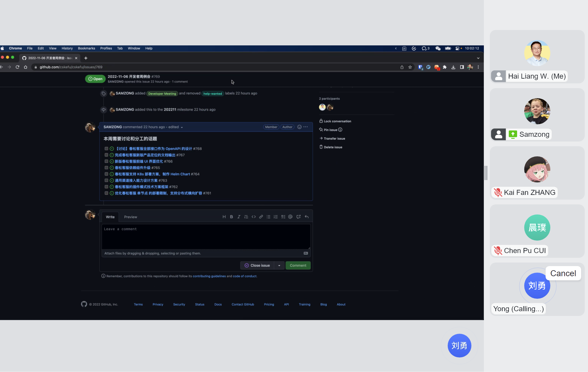Click the bold formatting icon

pos(231,217)
